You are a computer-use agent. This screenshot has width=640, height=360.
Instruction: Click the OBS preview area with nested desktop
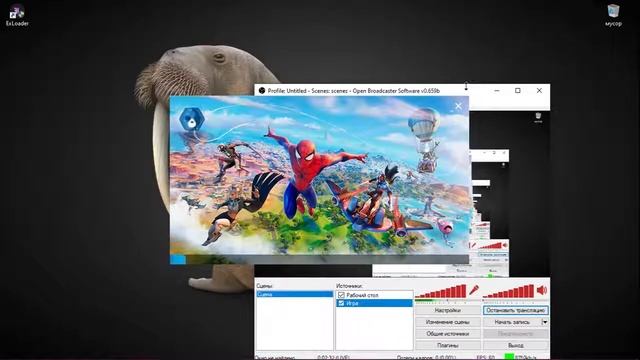click(509, 194)
